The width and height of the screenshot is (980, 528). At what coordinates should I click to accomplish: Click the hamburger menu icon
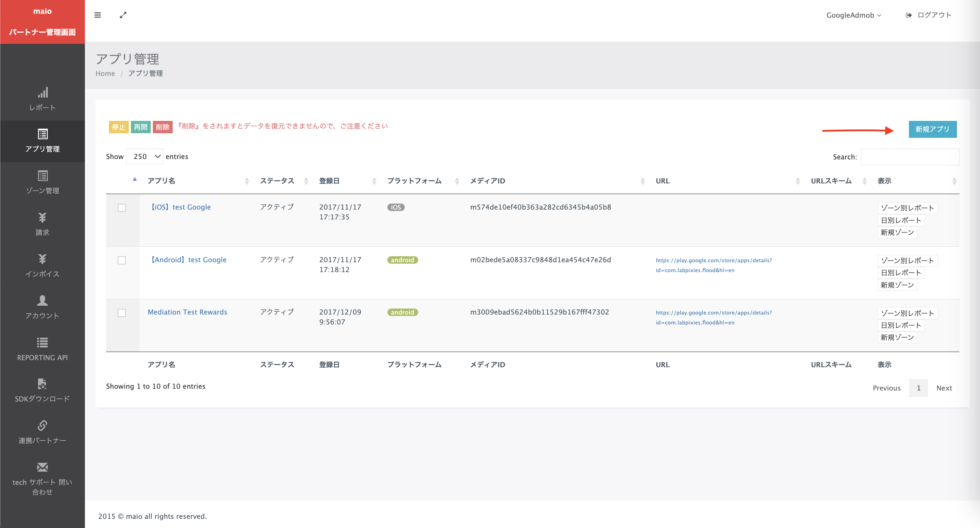[98, 15]
